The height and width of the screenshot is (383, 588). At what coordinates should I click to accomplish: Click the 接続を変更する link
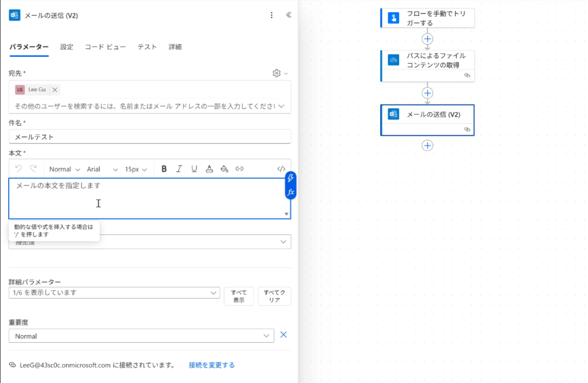(x=211, y=365)
